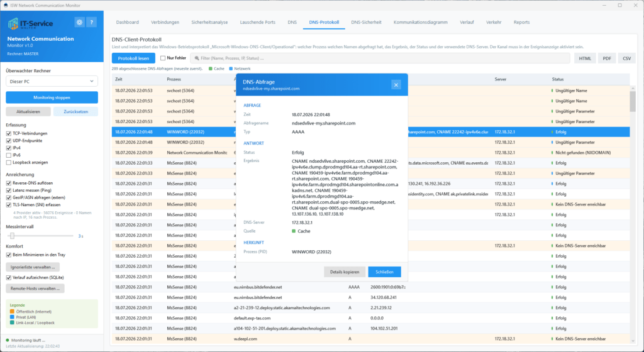Screen dimensions: 644x352
Task: Click 2.21.239.12 result cell
Action: (380, 308)
